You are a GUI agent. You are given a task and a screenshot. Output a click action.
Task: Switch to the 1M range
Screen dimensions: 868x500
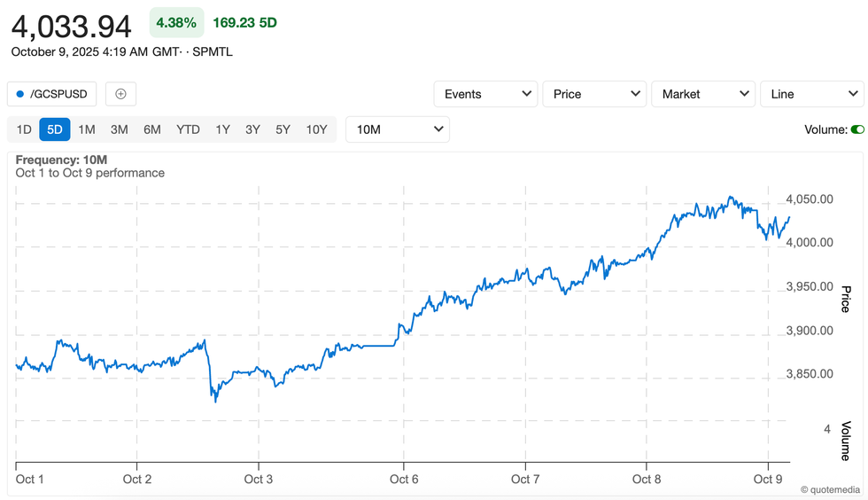(x=86, y=129)
